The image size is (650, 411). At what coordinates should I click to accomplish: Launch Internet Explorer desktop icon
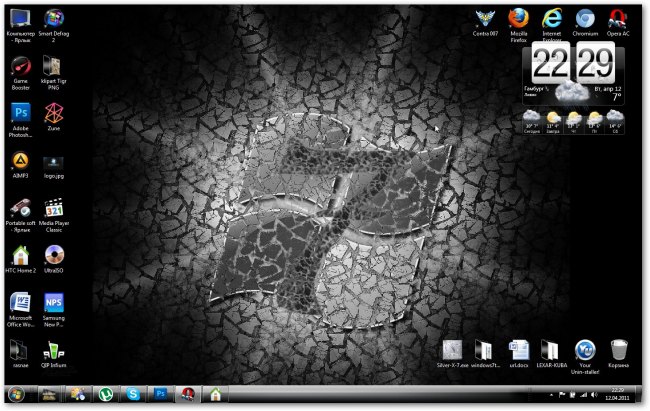point(552,19)
